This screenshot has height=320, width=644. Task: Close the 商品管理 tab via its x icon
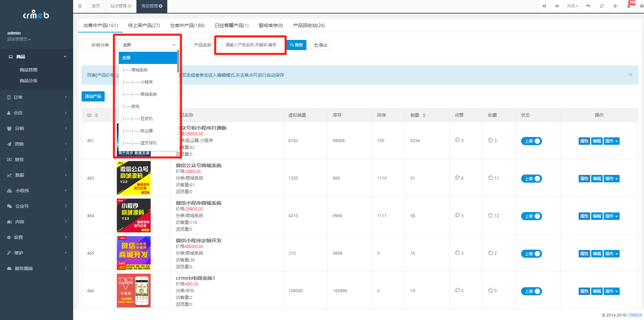[x=160, y=6]
